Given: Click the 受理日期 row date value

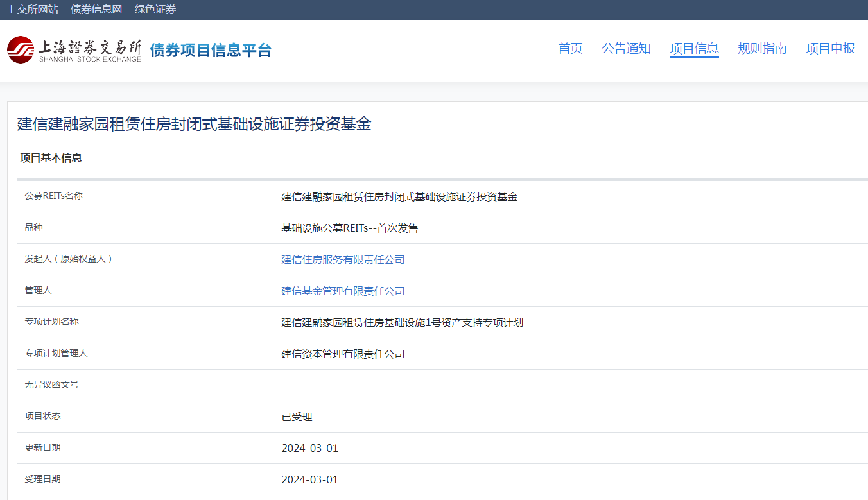Looking at the screenshot, I should click(x=309, y=480).
